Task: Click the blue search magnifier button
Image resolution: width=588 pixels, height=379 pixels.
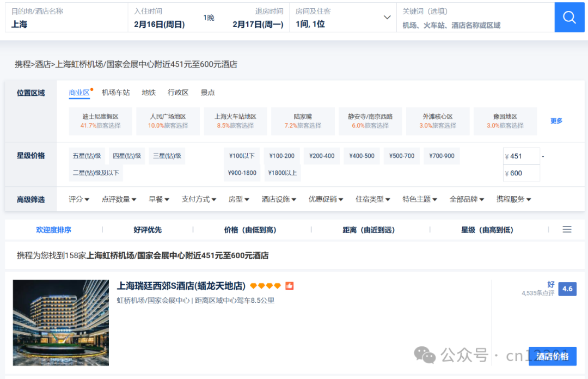Action: pos(569,17)
